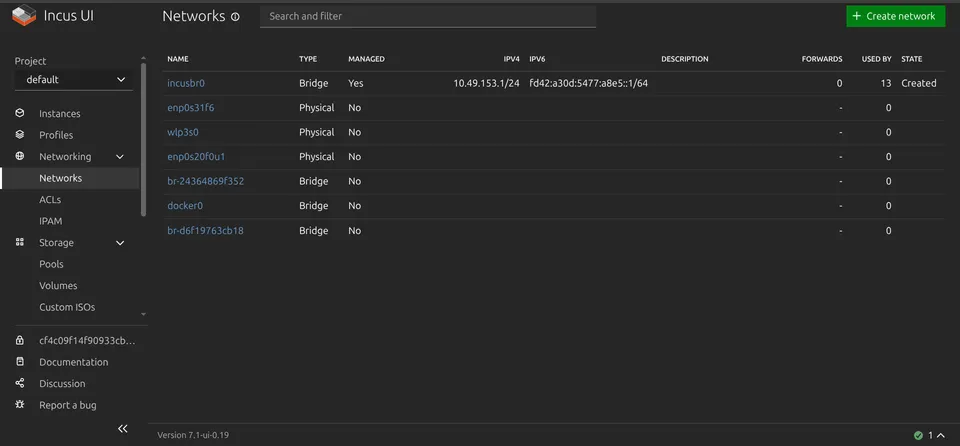Sort by the Managed column header
The image size is (960, 446).
point(366,59)
